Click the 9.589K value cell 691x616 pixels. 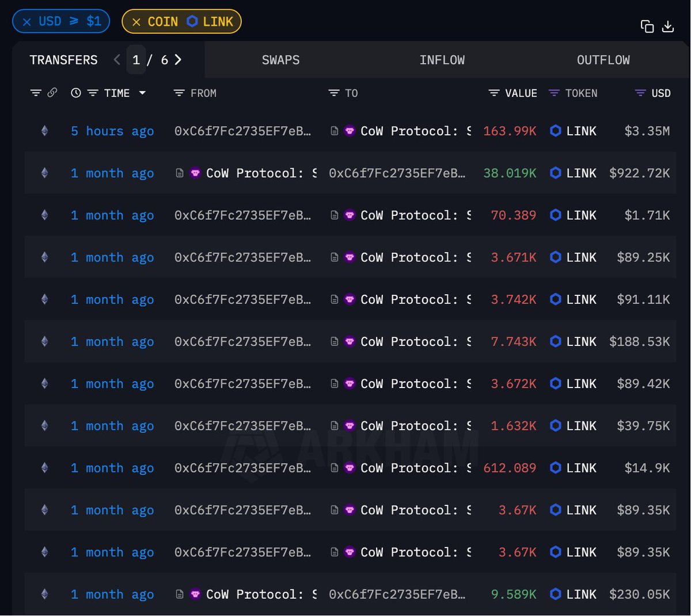point(513,595)
